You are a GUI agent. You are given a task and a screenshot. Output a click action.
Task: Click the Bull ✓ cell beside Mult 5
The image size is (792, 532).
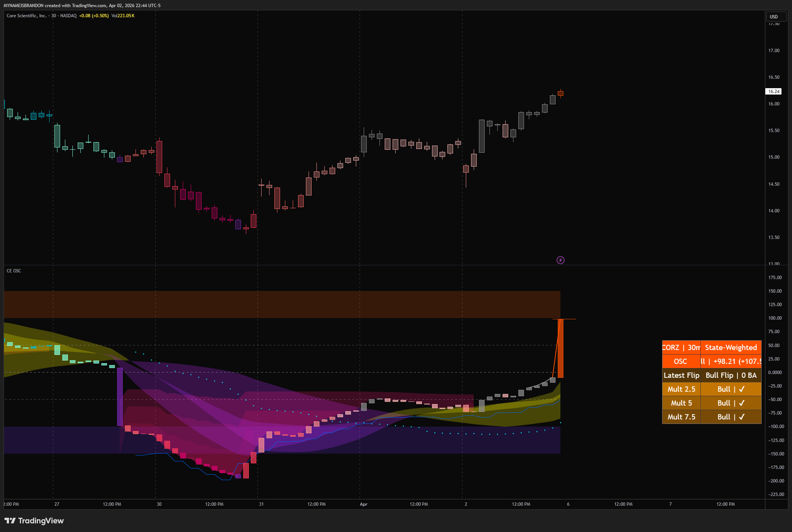click(731, 403)
